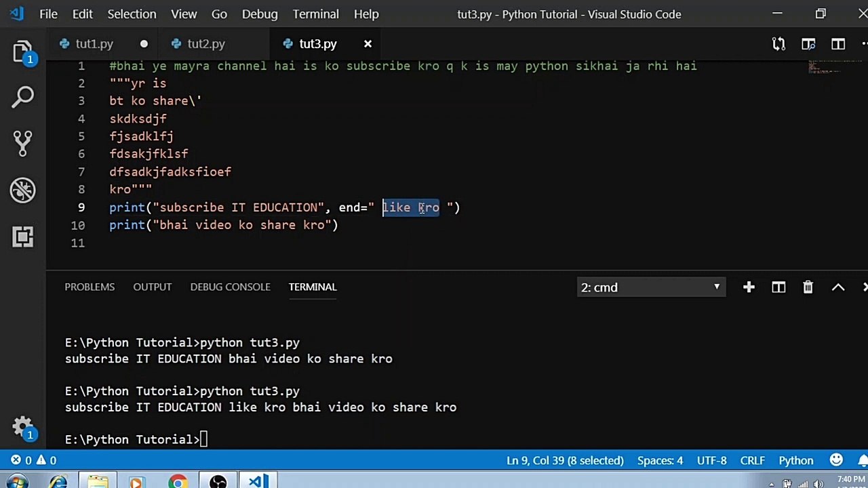Open the Explorer view in activity bar

tap(22, 53)
